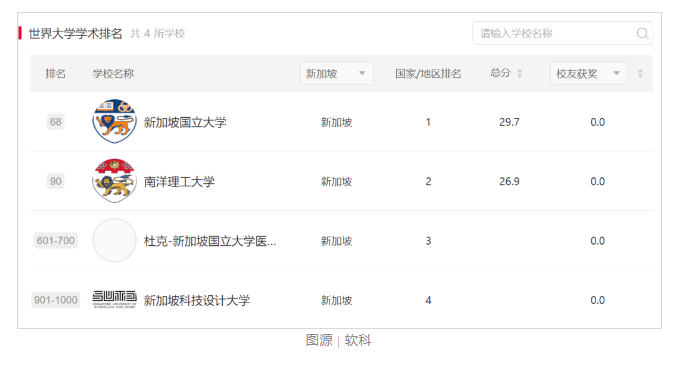The height and width of the screenshot is (374, 678).
Task: Sort by the rightmost indicator column arrows
Action: point(640,74)
